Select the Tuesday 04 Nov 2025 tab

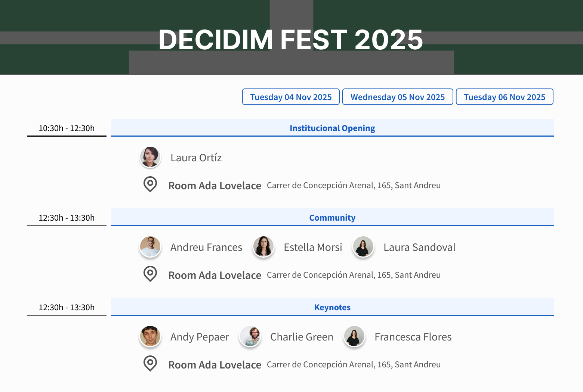click(291, 97)
